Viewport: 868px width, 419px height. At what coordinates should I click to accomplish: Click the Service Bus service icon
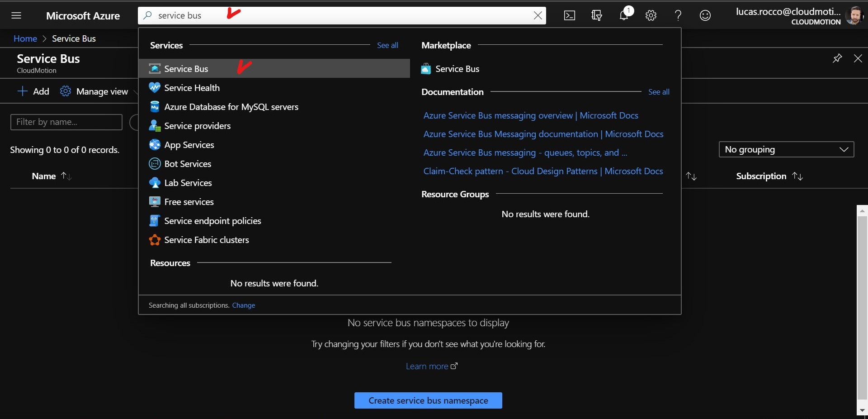pyautogui.click(x=155, y=68)
